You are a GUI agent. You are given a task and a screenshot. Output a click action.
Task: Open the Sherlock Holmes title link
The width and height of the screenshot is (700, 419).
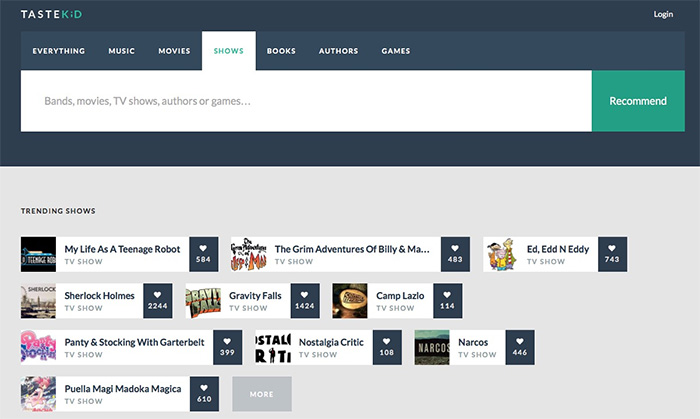[99, 295]
